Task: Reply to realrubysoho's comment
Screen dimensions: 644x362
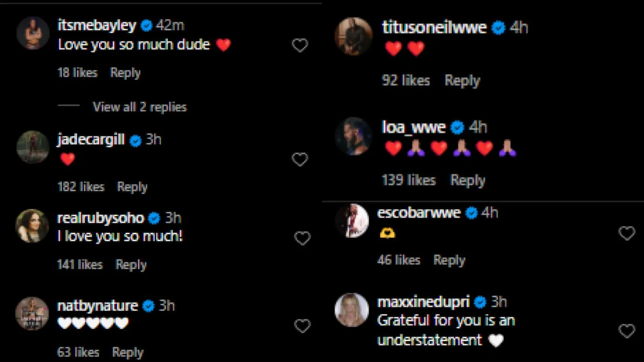Action: pos(131,265)
